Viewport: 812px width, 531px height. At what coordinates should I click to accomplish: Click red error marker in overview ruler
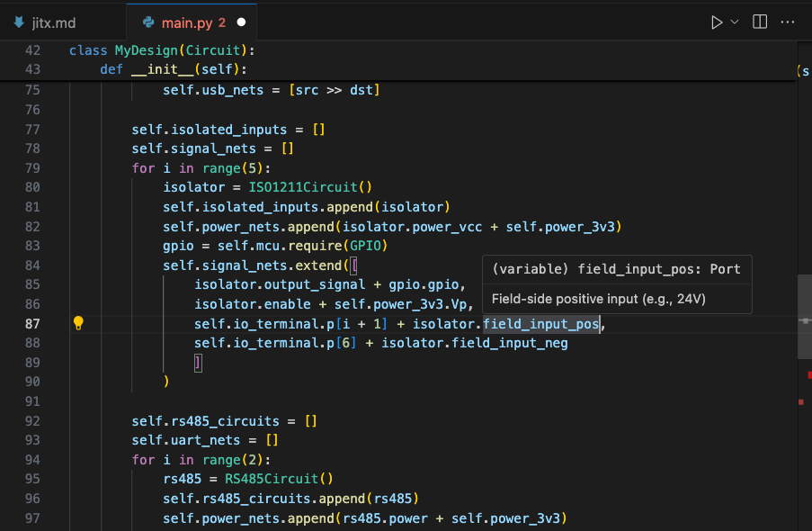point(808,373)
